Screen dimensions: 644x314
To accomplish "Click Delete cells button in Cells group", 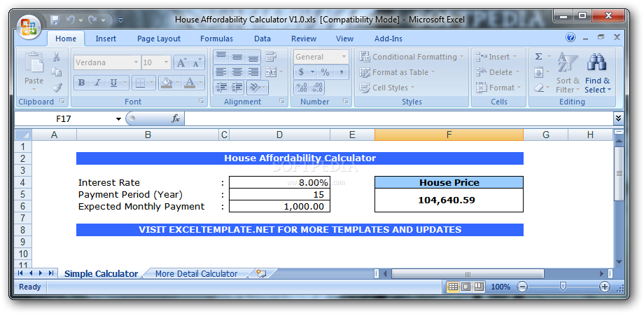I will click(x=498, y=72).
